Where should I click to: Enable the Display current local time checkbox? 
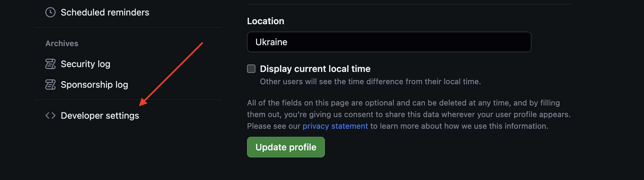(251, 69)
